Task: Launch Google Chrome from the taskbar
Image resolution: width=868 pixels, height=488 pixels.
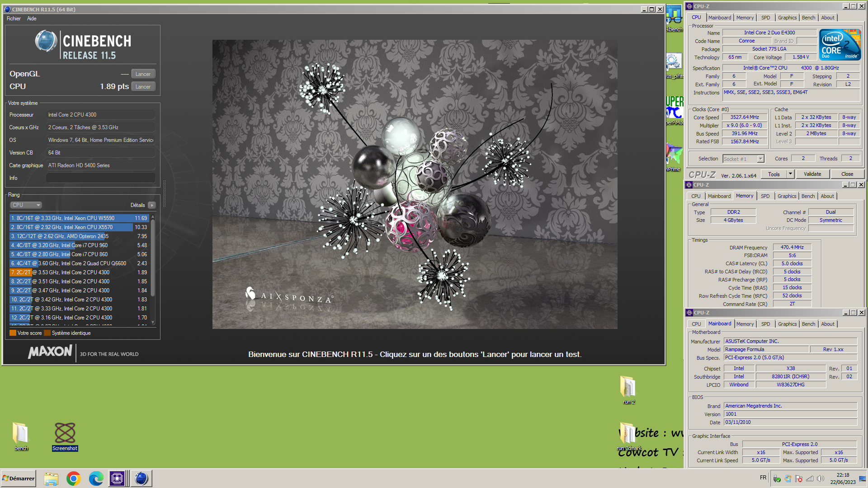Action: click(x=73, y=479)
